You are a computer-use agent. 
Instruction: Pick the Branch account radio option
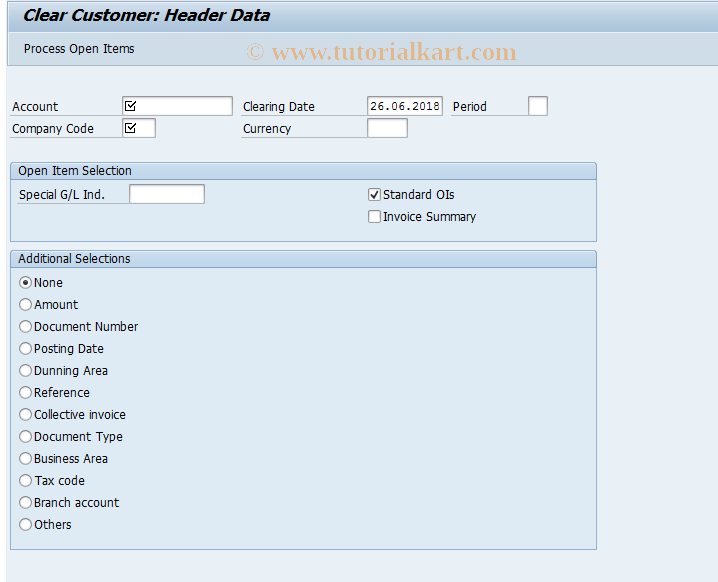[26, 502]
